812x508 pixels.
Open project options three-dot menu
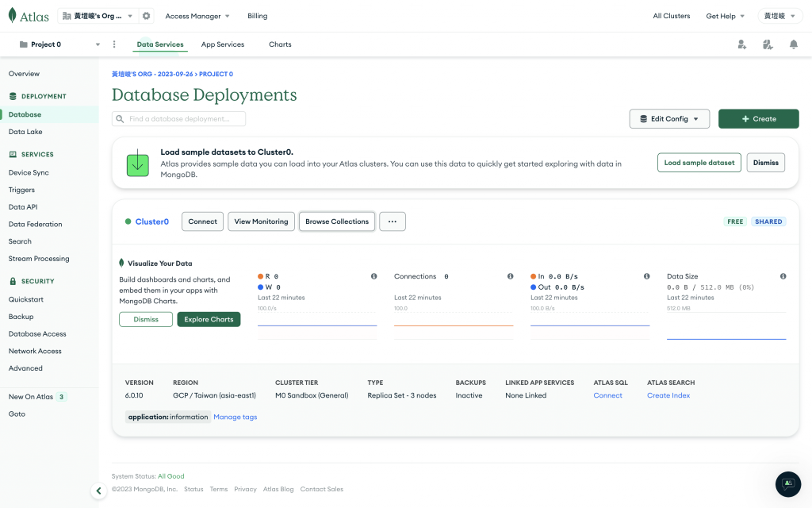[x=114, y=44]
